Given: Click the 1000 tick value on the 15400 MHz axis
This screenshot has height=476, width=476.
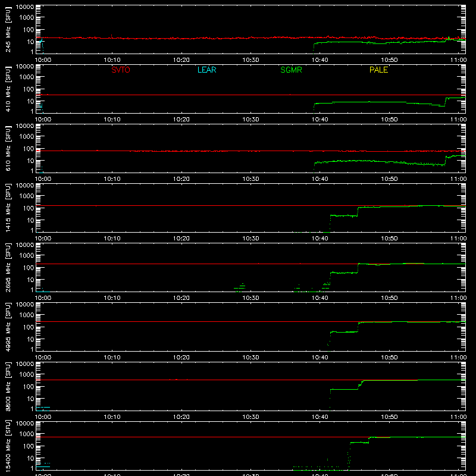Looking at the screenshot, I should tap(26, 434).
